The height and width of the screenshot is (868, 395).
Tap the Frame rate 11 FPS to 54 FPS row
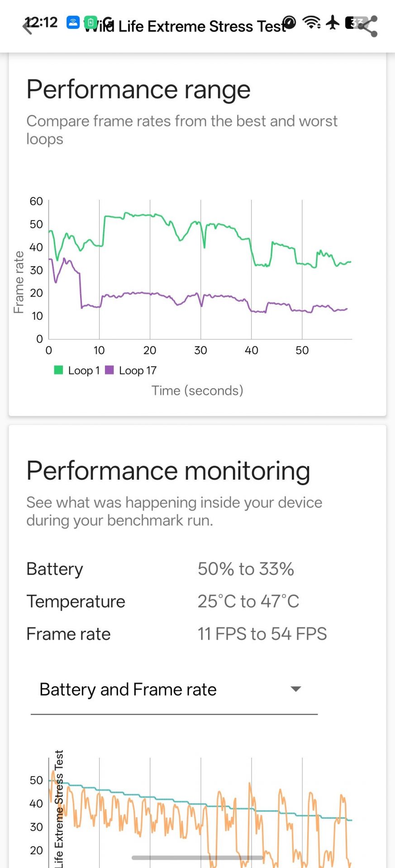coord(176,634)
